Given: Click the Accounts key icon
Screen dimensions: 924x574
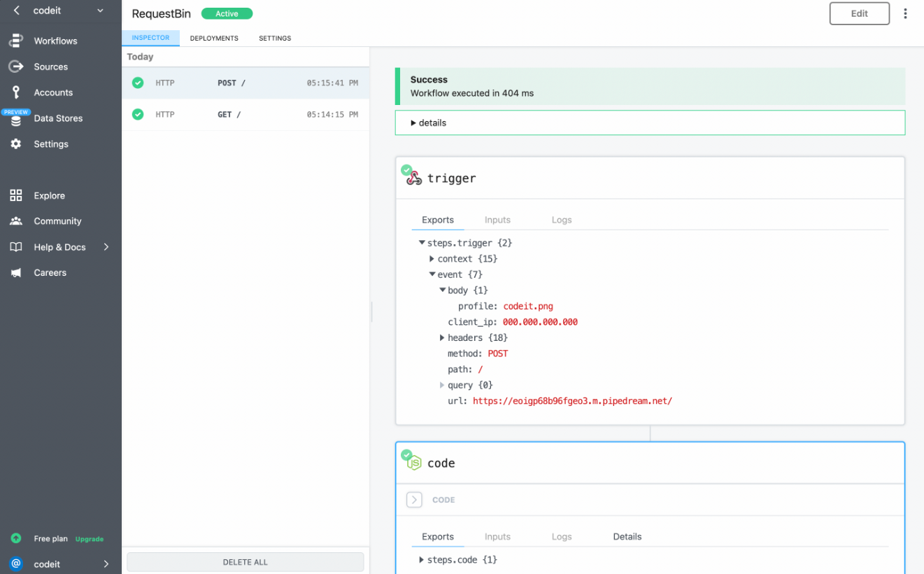Looking at the screenshot, I should click(x=15, y=92).
